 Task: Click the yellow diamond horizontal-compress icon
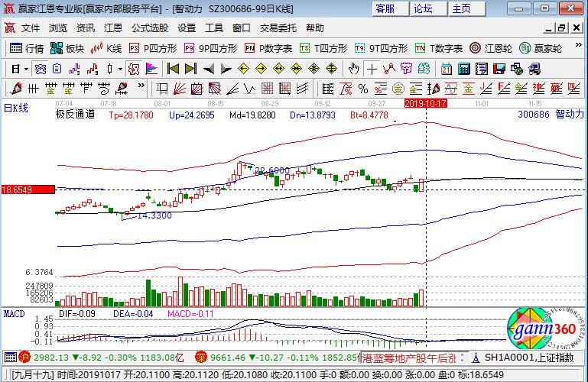point(296,69)
